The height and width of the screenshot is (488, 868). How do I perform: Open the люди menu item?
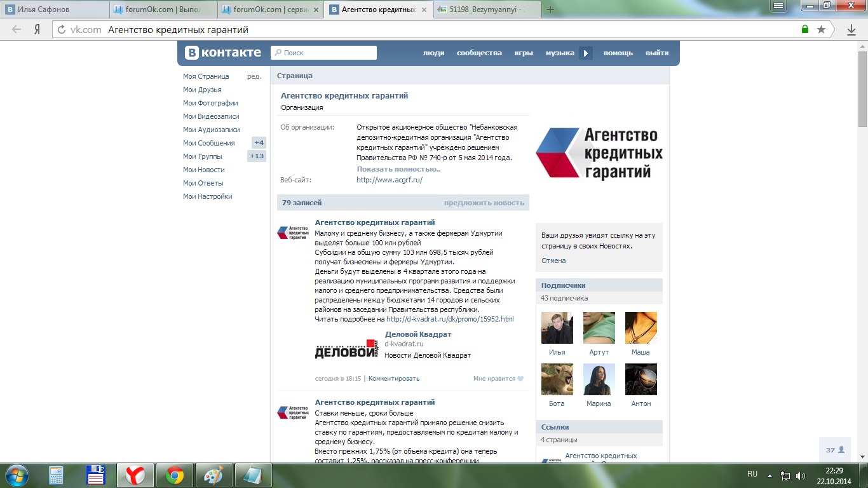coord(434,53)
